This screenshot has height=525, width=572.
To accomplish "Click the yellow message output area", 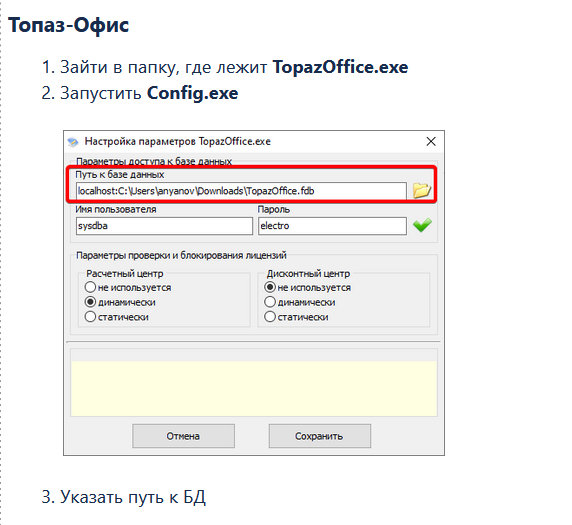I will pyautogui.click(x=254, y=389).
